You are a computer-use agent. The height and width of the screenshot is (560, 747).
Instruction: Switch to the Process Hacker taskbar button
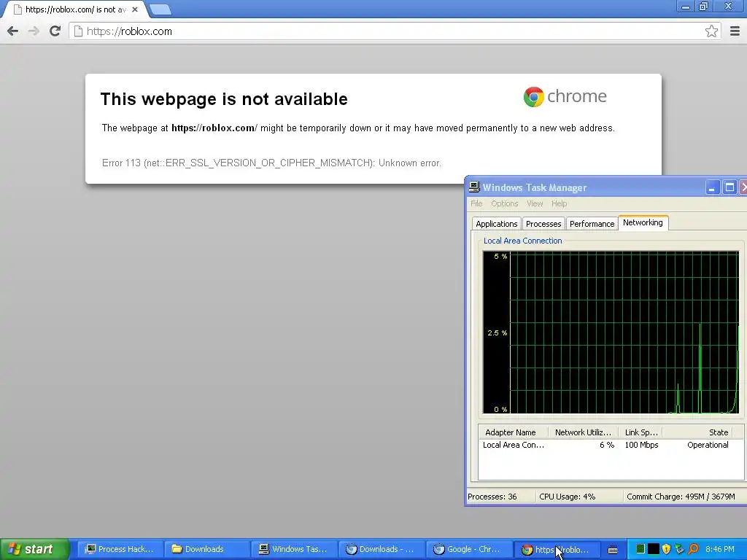(120, 549)
